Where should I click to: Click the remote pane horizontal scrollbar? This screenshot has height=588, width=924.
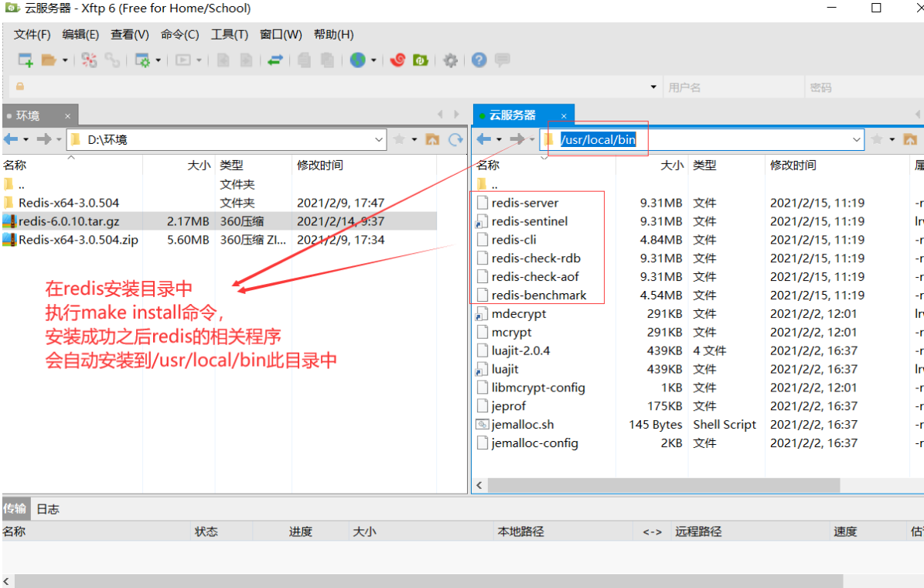663,485
